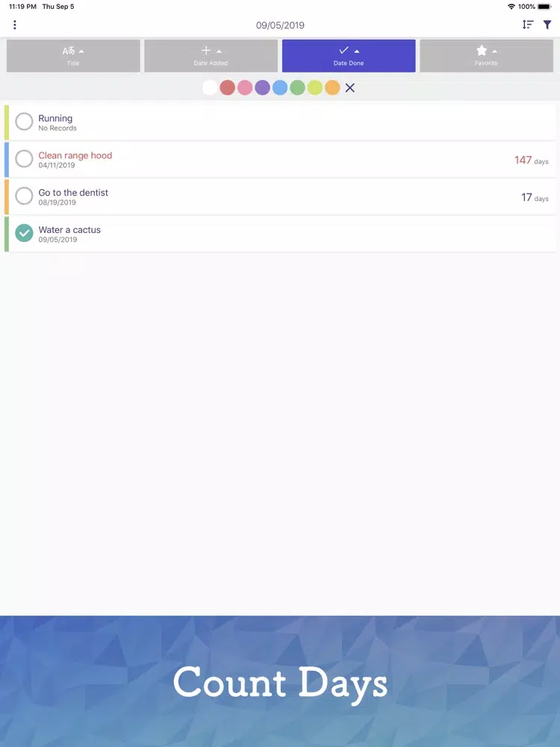The width and height of the screenshot is (560, 747).
Task: Open the Water a cactus item
Action: pos(280,234)
